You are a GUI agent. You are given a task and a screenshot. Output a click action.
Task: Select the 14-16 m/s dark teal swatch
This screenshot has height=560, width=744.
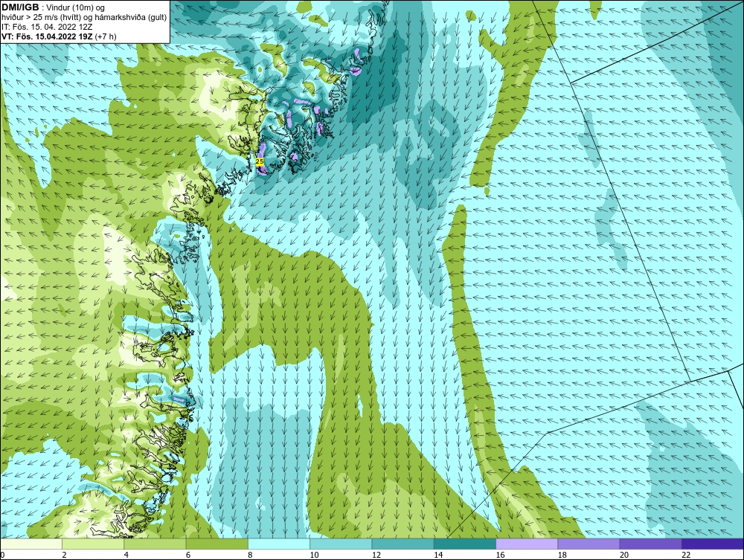point(464,544)
